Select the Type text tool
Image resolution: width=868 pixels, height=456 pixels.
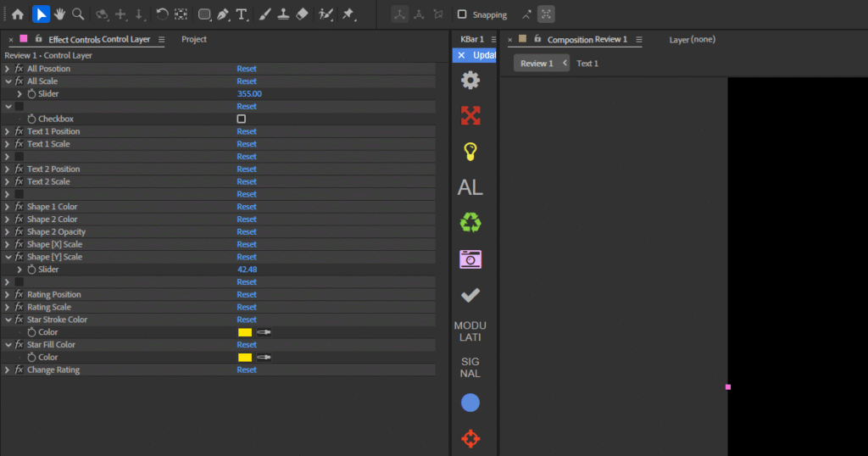242,14
